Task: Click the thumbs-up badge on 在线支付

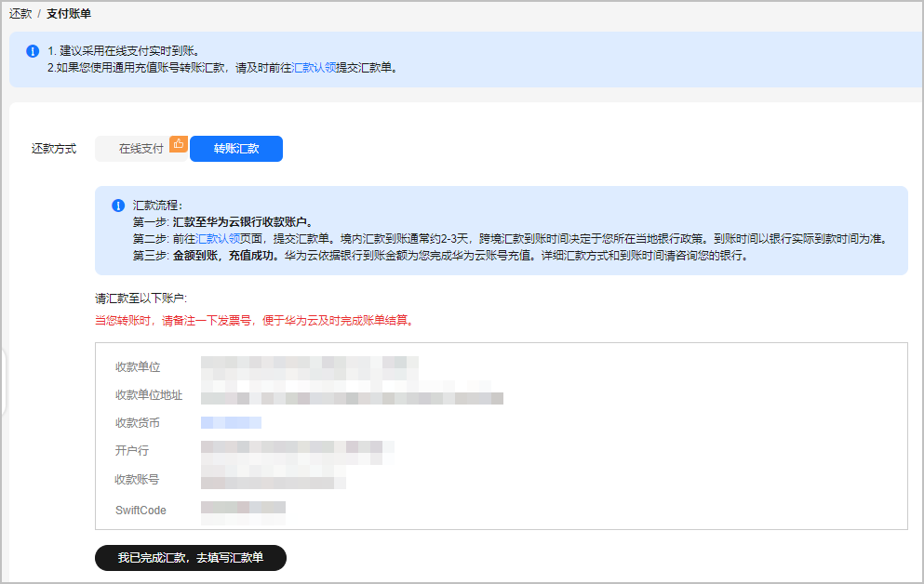Action: tap(178, 144)
